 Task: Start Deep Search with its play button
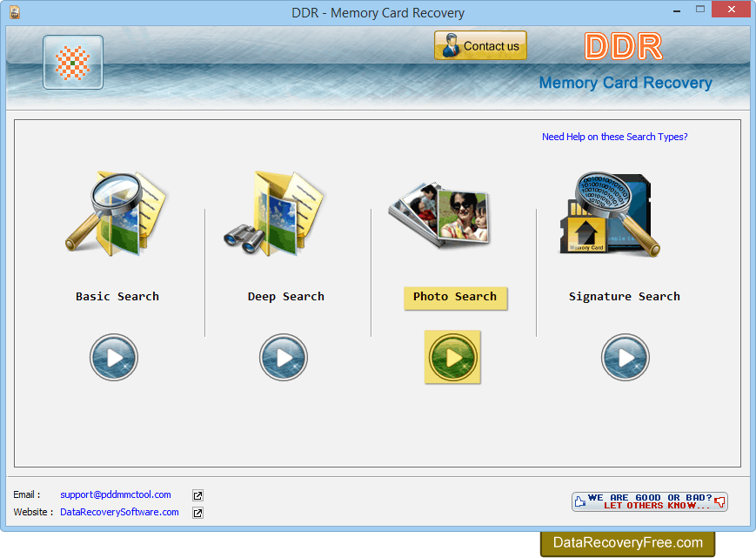(284, 358)
